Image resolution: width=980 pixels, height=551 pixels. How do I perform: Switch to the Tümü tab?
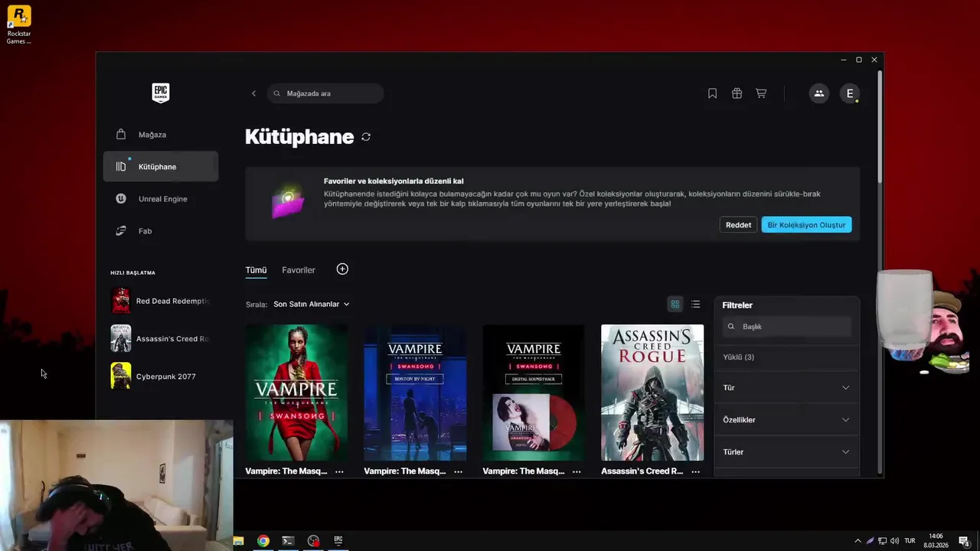click(x=256, y=270)
